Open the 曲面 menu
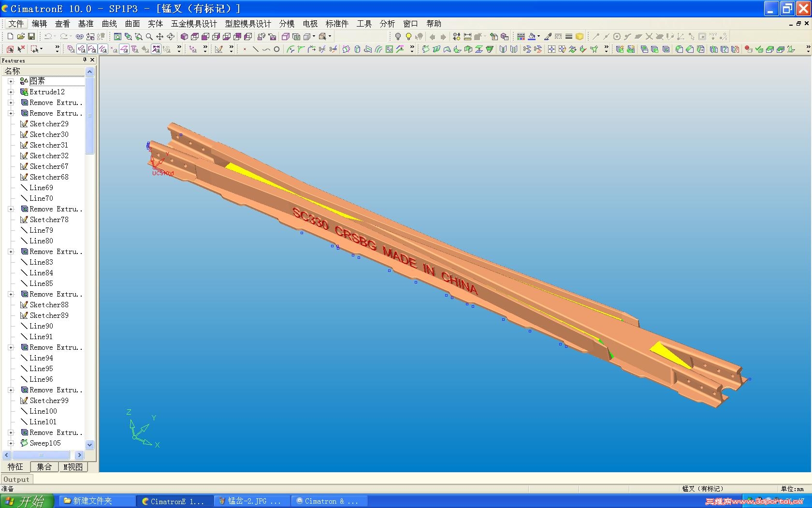Viewport: 812px width, 508px height. coord(132,24)
